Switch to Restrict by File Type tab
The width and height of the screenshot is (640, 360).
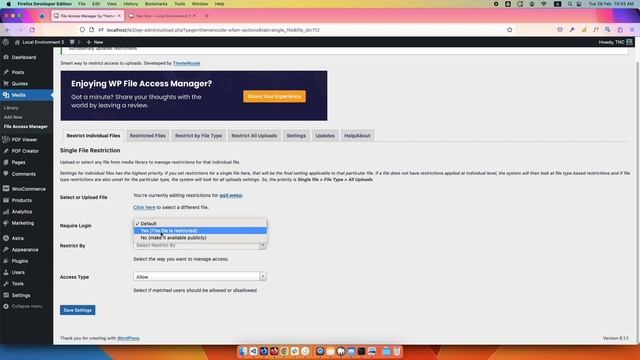click(198, 136)
